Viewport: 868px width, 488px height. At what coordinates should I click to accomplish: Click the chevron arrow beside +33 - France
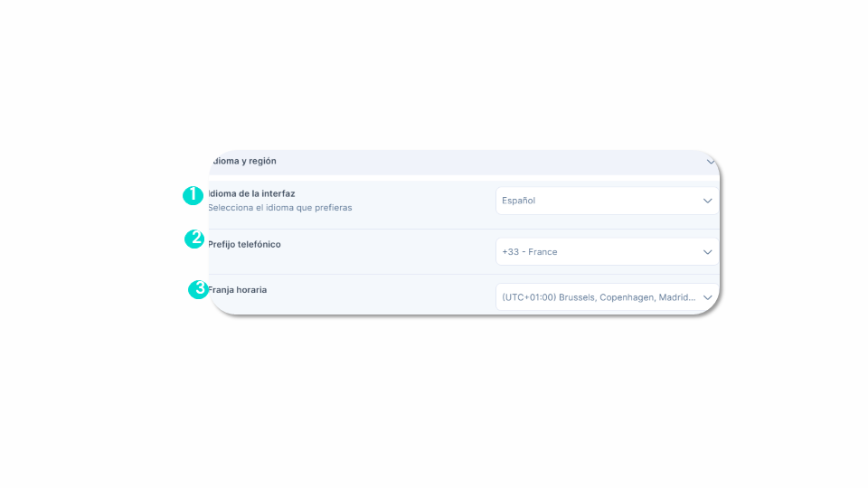707,252
